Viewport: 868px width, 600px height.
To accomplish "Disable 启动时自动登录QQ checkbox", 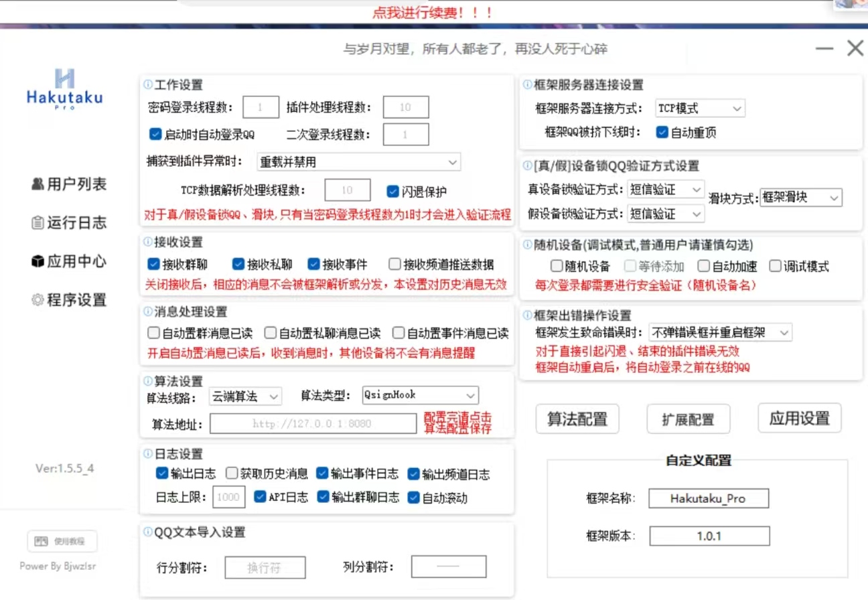I will pyautogui.click(x=155, y=135).
